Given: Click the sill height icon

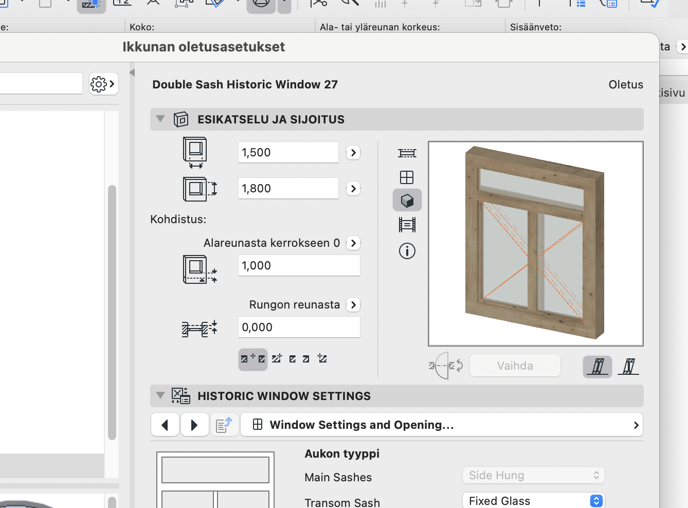Looking at the screenshot, I should click(x=200, y=269).
